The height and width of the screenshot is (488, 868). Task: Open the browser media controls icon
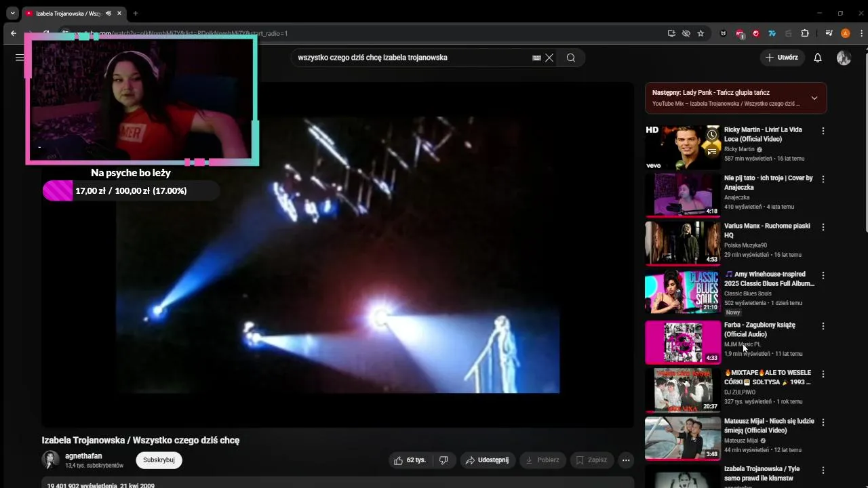coord(829,33)
